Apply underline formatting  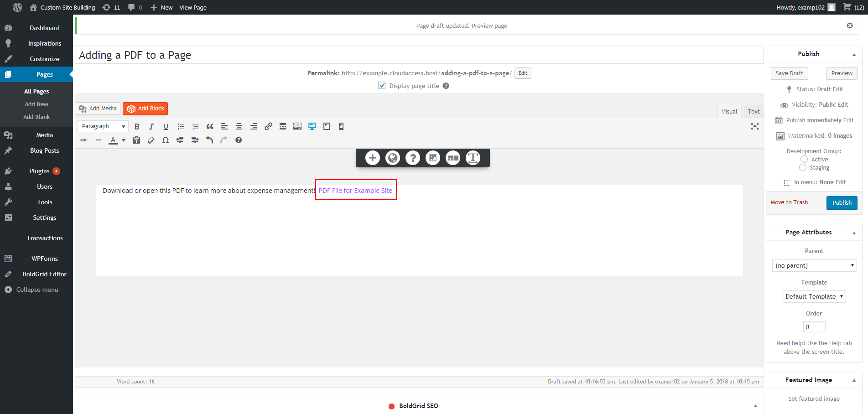point(166,127)
